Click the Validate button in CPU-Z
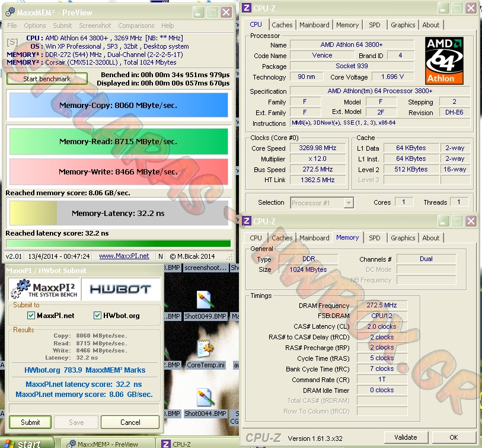The width and height of the screenshot is (482, 448). pyautogui.click(x=406, y=437)
